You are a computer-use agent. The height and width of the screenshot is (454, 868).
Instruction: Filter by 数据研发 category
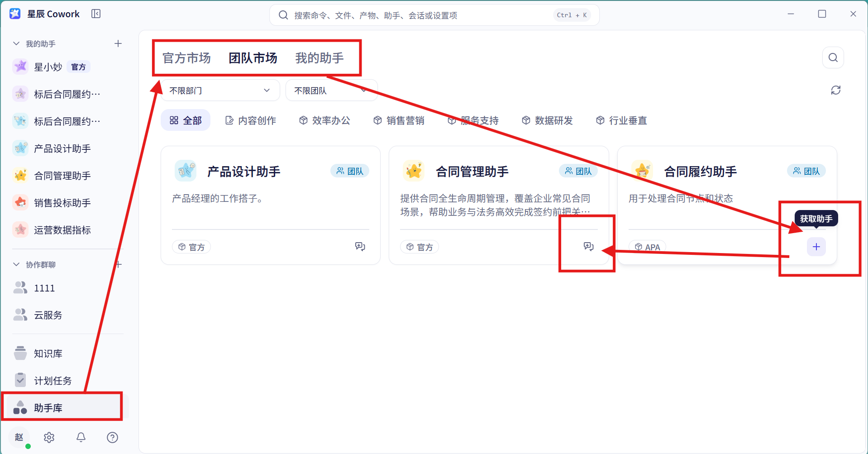(547, 120)
